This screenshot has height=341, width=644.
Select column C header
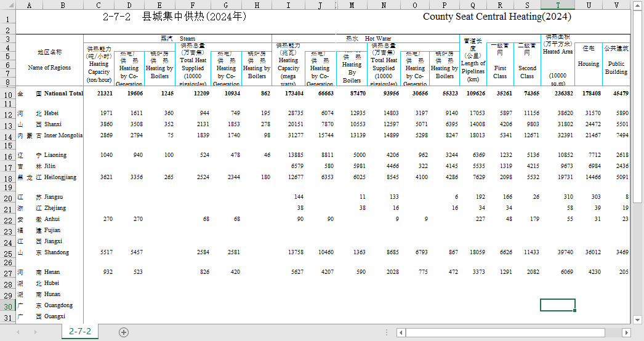[99, 5]
